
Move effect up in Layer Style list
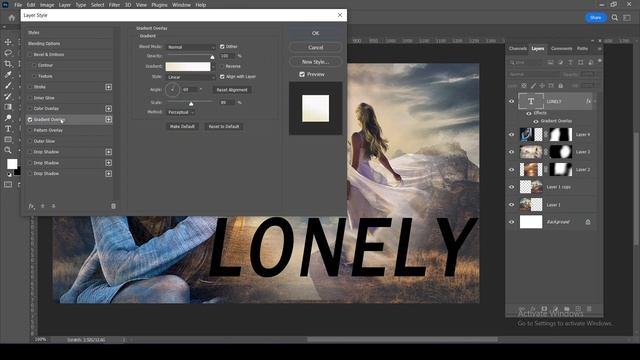click(42, 206)
